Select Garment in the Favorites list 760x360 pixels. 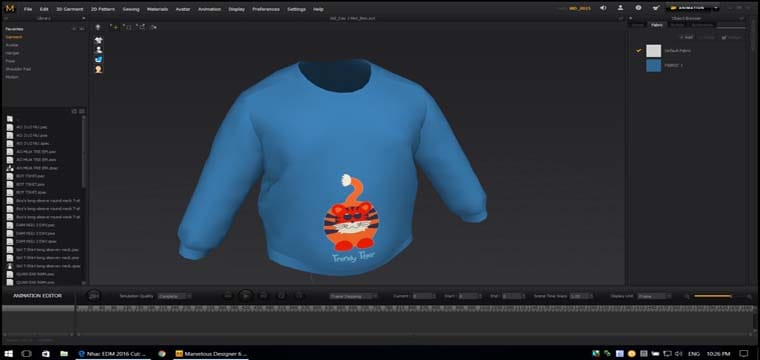(14, 37)
